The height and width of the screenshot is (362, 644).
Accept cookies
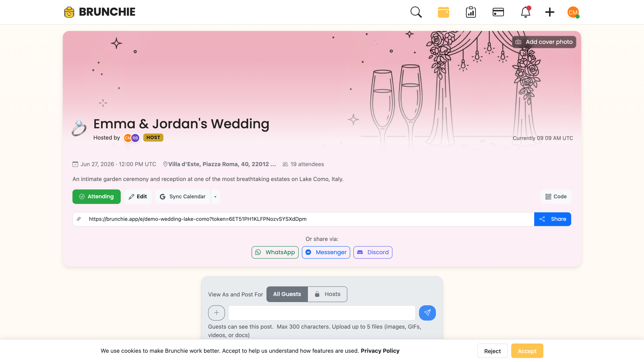pyautogui.click(x=527, y=351)
